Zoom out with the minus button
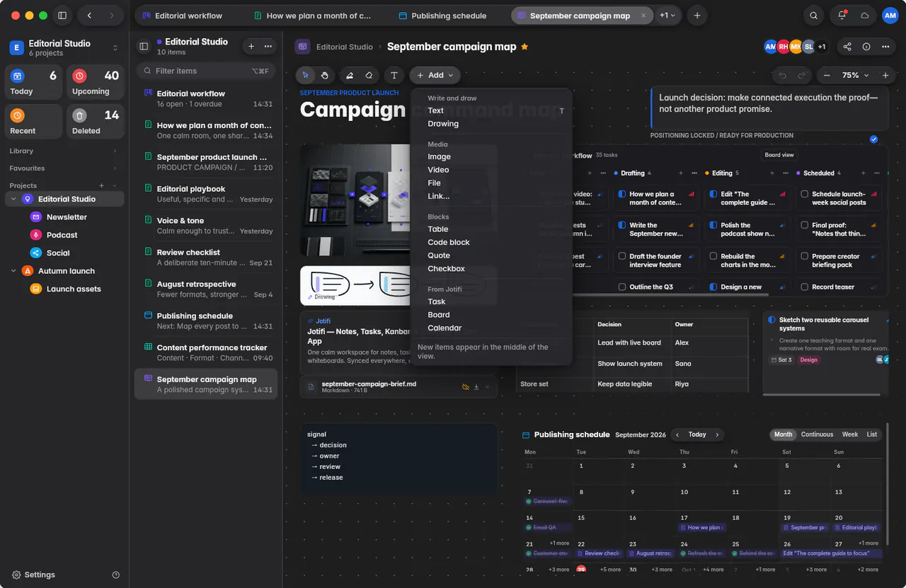906x588 pixels. tap(827, 75)
